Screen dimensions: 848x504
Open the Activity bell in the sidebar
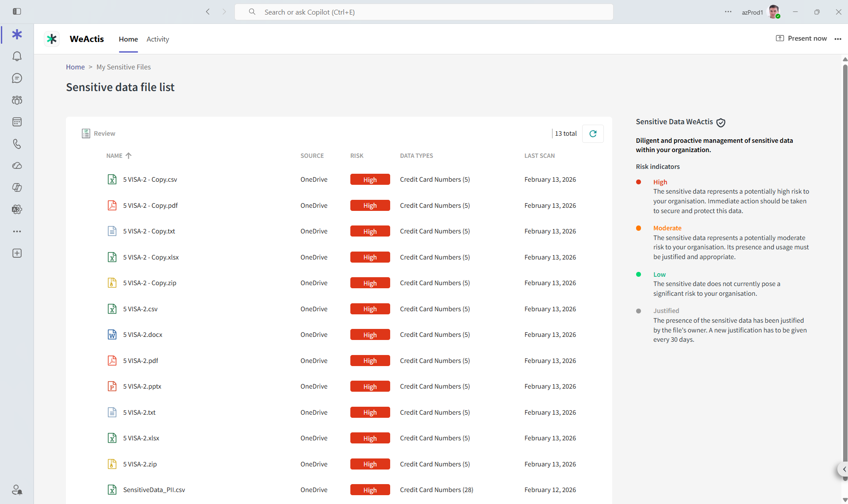point(17,56)
